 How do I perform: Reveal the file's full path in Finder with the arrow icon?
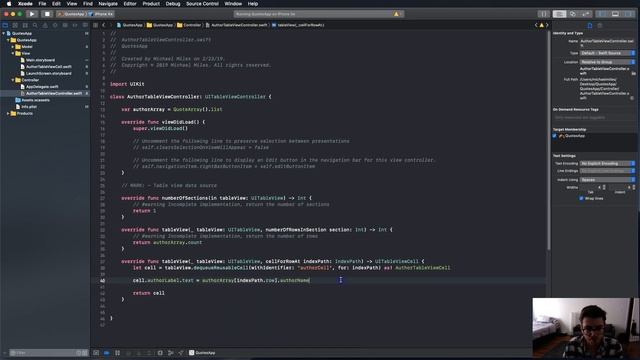pyautogui.click(x=632, y=98)
